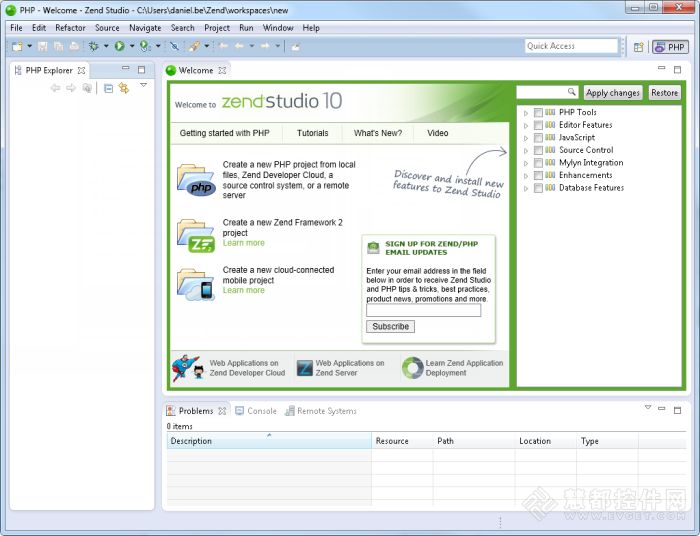Minimize the PHP Explorer view
700x536 pixels.
pyautogui.click(x=125, y=69)
